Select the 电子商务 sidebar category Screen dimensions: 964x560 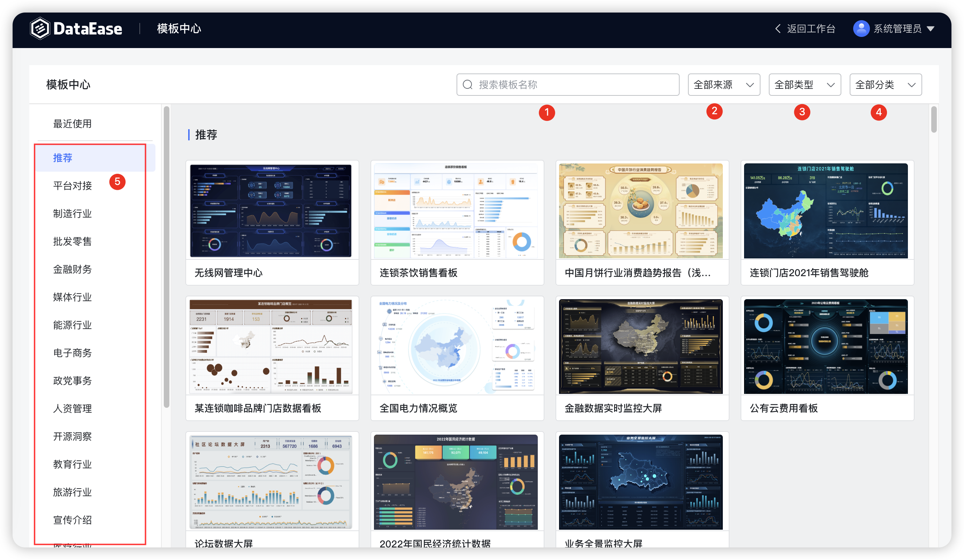pos(72,353)
